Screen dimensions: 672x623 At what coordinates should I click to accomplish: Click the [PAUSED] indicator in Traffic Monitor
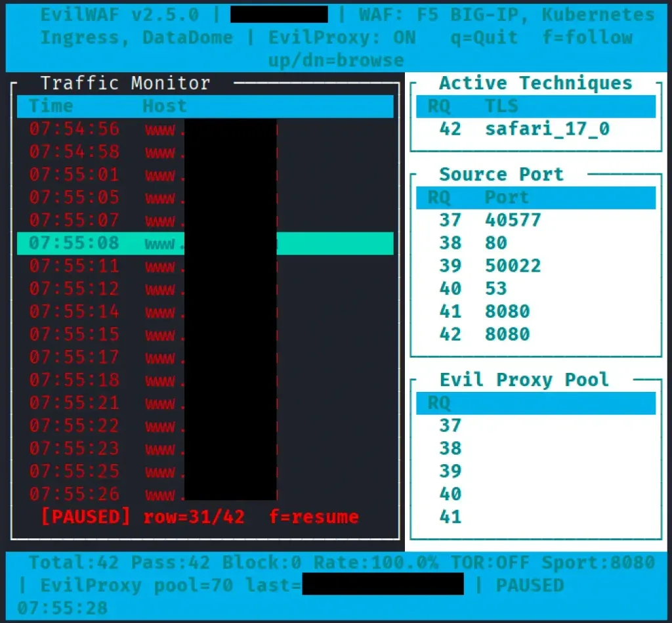coord(85,517)
